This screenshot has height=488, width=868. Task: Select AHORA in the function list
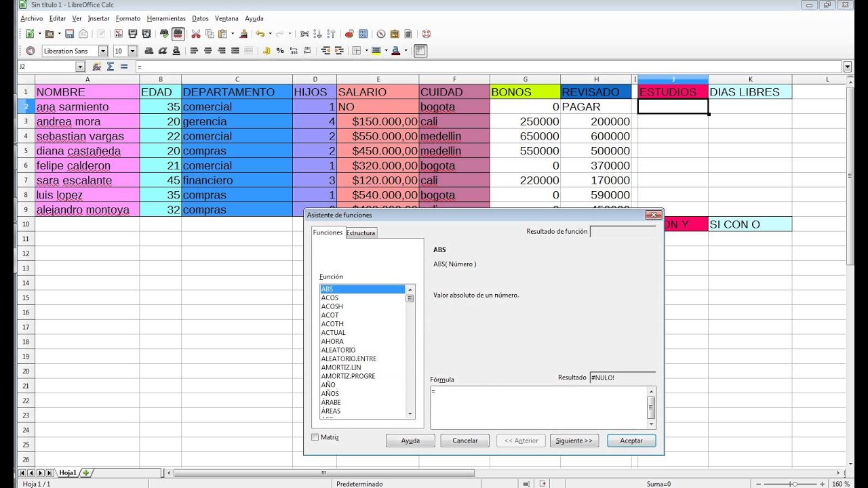332,341
